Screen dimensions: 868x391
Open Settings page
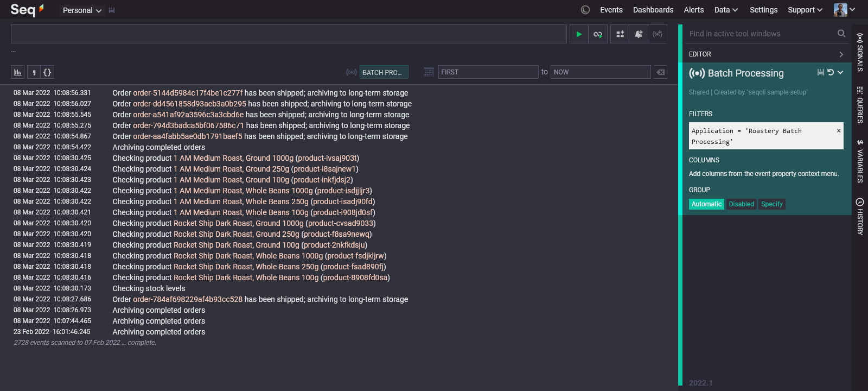(763, 10)
